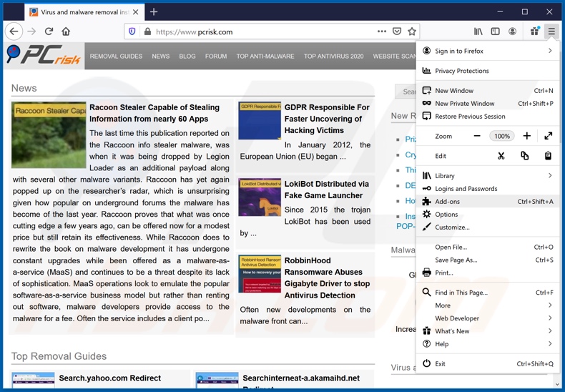Zoom in with the plus button

click(527, 136)
